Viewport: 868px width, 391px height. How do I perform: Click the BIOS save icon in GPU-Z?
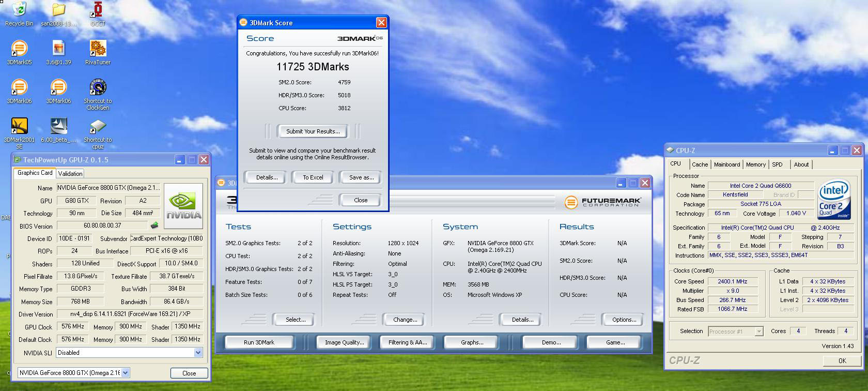pyautogui.click(x=154, y=225)
